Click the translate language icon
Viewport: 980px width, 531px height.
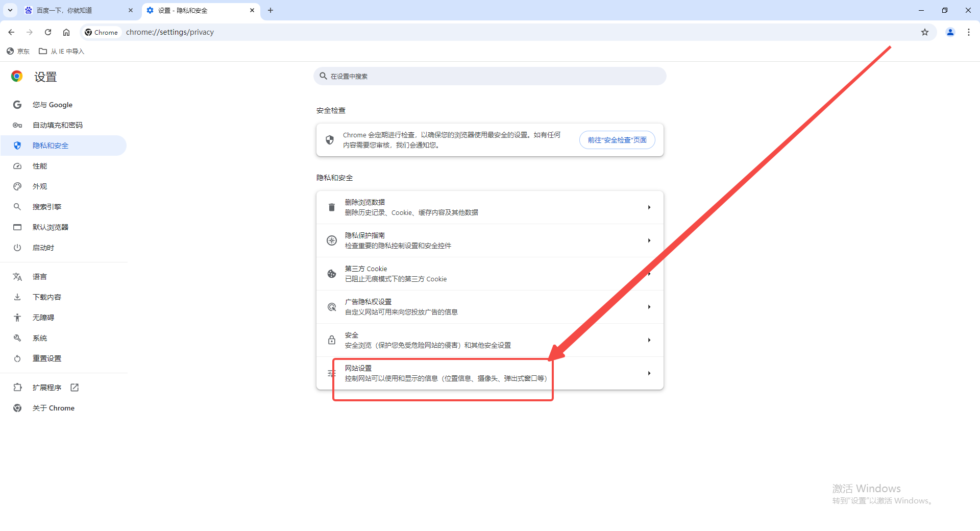pos(17,277)
